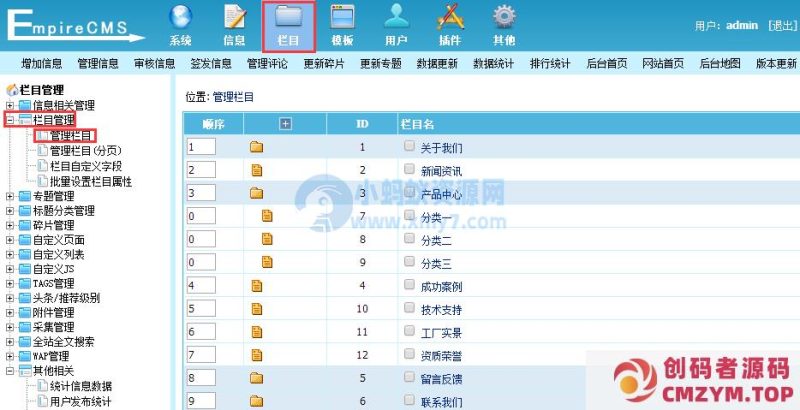Click the order field for 成功案例
Screen dimensions: 800x410
(x=201, y=285)
